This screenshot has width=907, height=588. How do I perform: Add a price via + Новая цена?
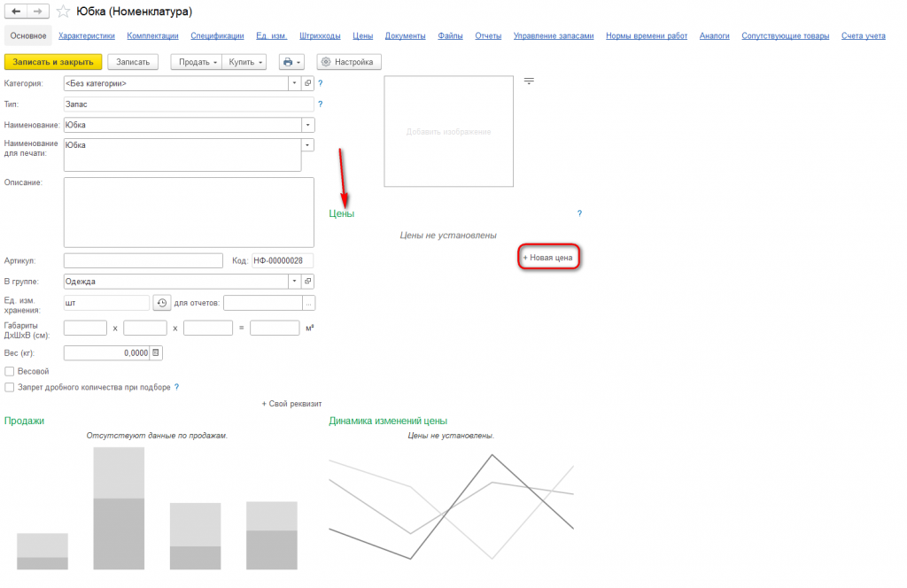click(548, 258)
